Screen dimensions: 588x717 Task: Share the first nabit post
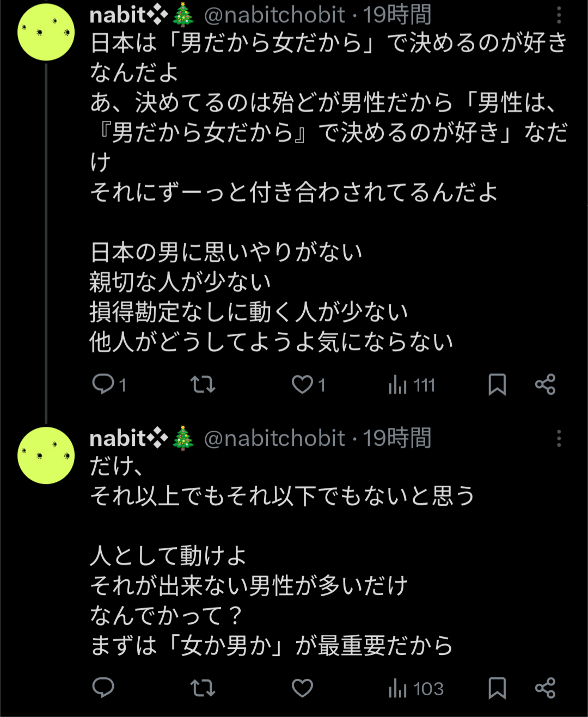click(x=545, y=384)
